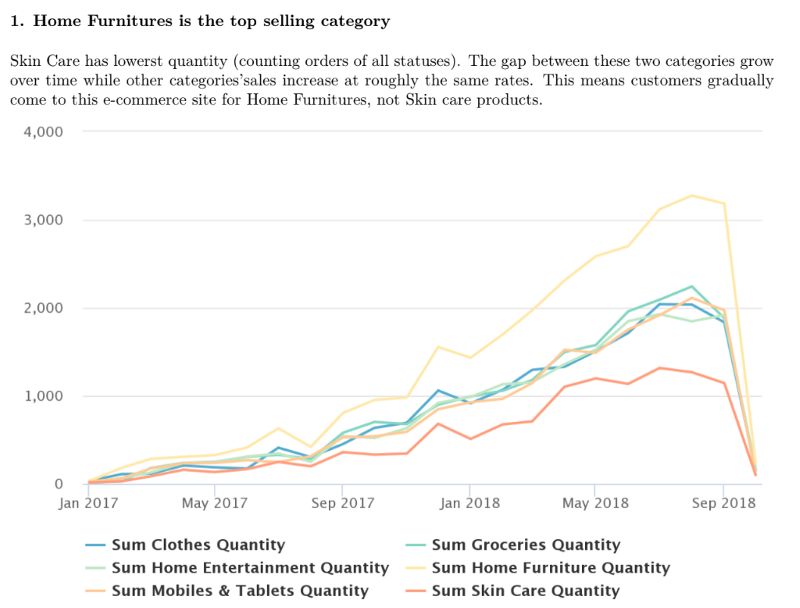Hide the Sum Mobiles & Tablets Quantity series

point(240,591)
